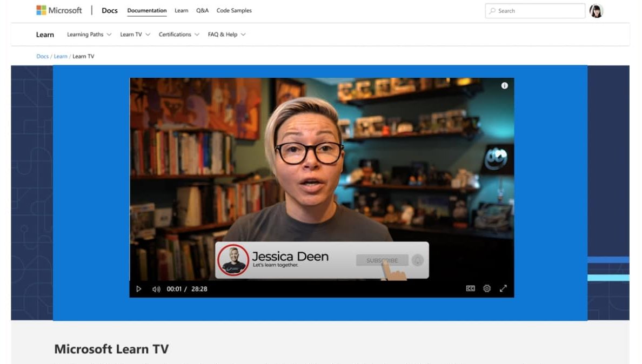This screenshot has height=364, width=642.
Task: Open the user profile avatar
Action: tap(596, 11)
